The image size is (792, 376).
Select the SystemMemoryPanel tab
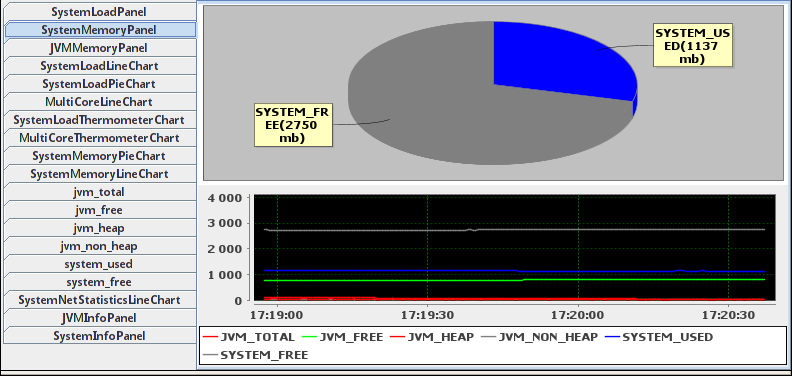pos(100,30)
